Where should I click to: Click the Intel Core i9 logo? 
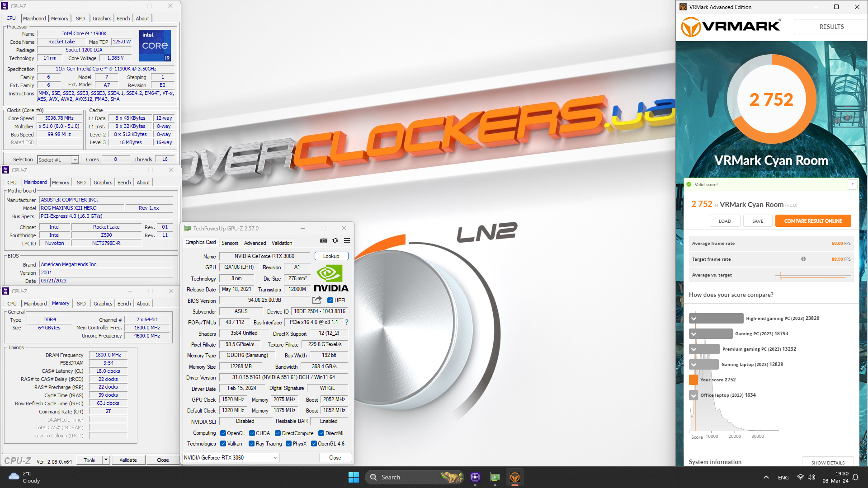point(155,45)
